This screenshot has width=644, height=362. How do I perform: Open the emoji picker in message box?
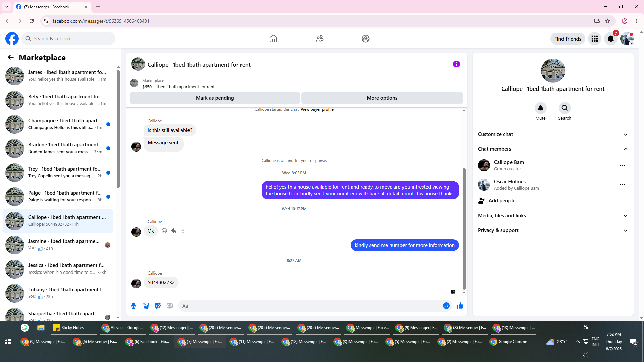[x=446, y=306]
